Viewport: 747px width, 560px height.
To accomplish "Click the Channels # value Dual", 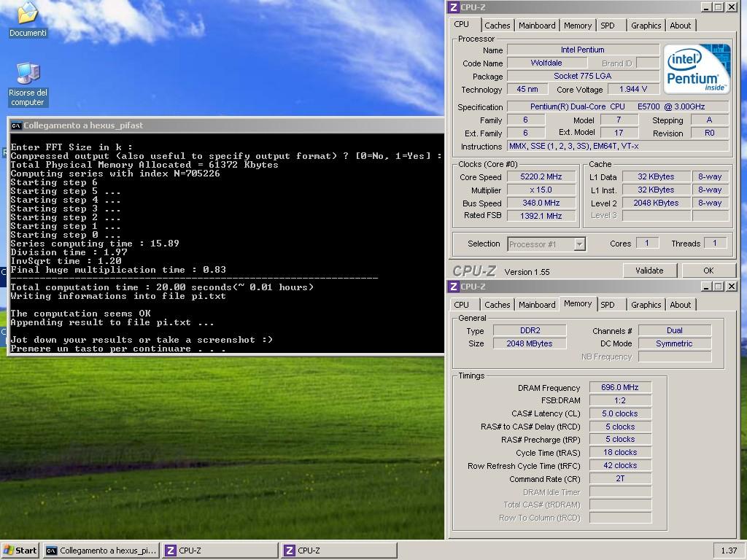I will click(x=674, y=330).
